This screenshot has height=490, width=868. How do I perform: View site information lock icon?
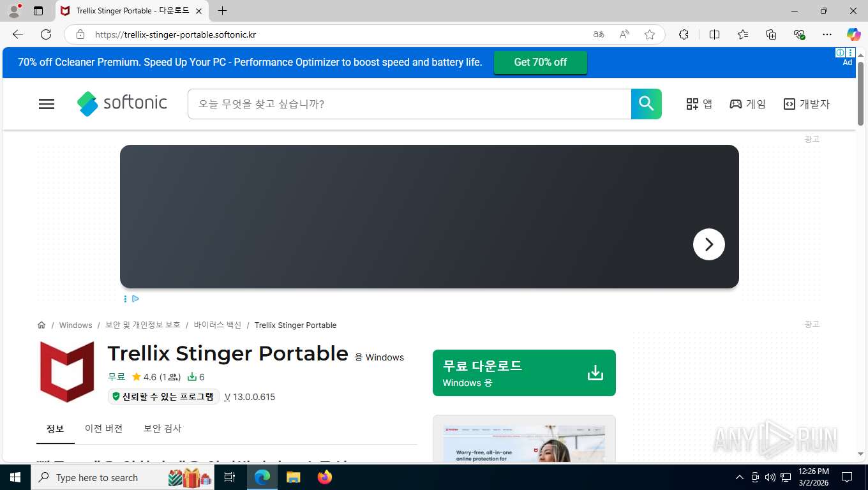pos(80,34)
